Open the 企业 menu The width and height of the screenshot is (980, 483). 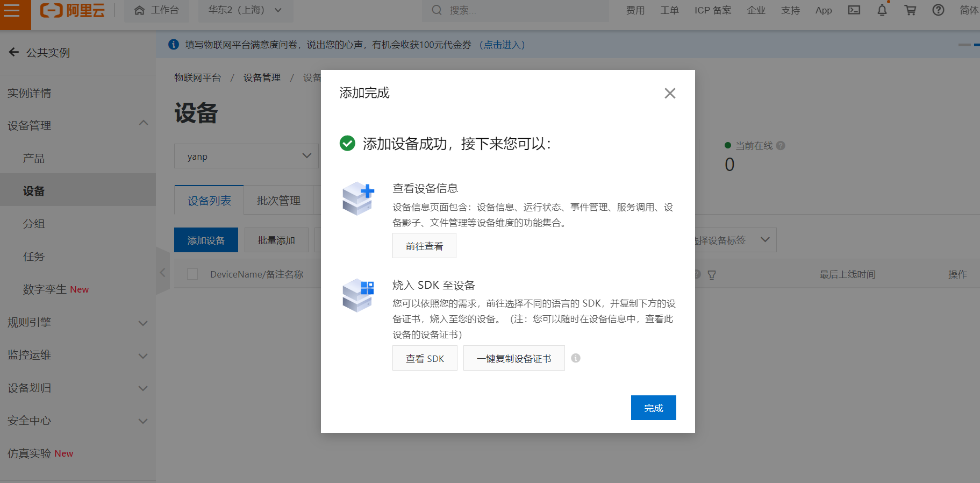click(756, 10)
